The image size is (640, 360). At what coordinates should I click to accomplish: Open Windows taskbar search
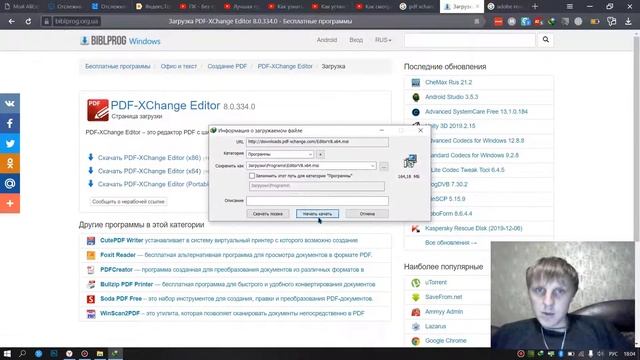(22, 353)
